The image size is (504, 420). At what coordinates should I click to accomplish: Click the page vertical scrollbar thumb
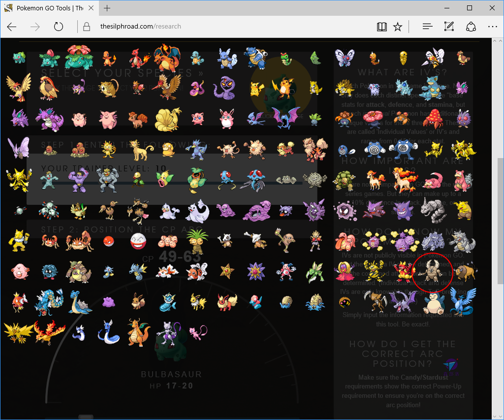501,220
